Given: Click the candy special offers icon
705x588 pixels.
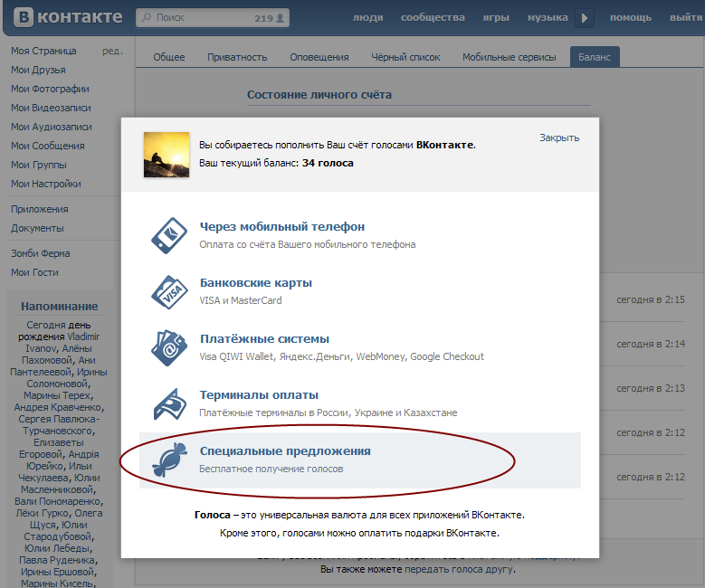Looking at the screenshot, I should click(x=169, y=460).
